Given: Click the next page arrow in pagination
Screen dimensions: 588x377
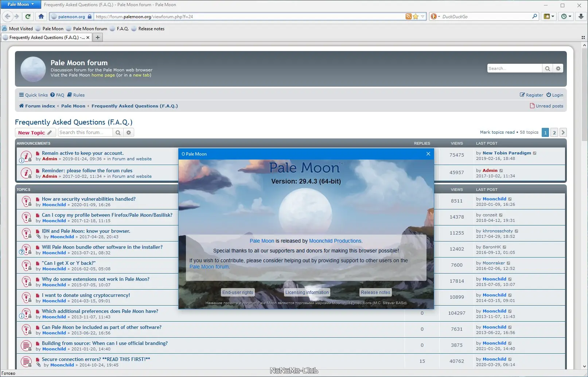Looking at the screenshot, I should click(x=563, y=133).
